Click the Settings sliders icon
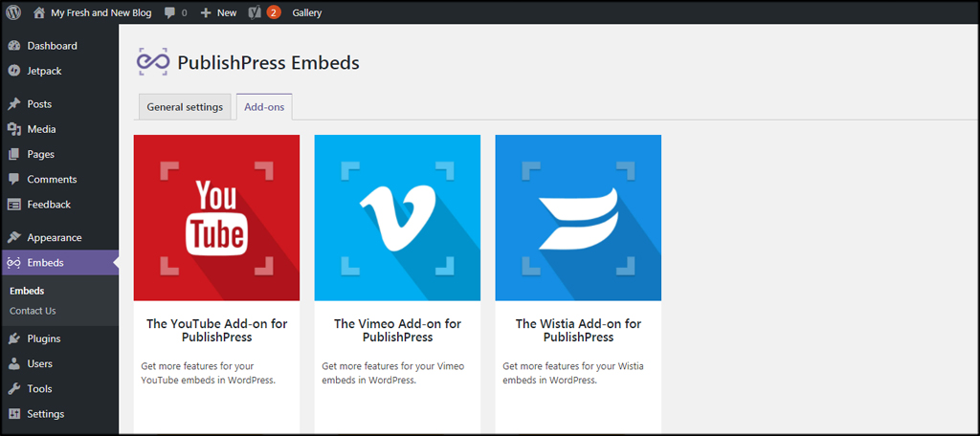Image resolution: width=980 pixels, height=436 pixels. 14,413
